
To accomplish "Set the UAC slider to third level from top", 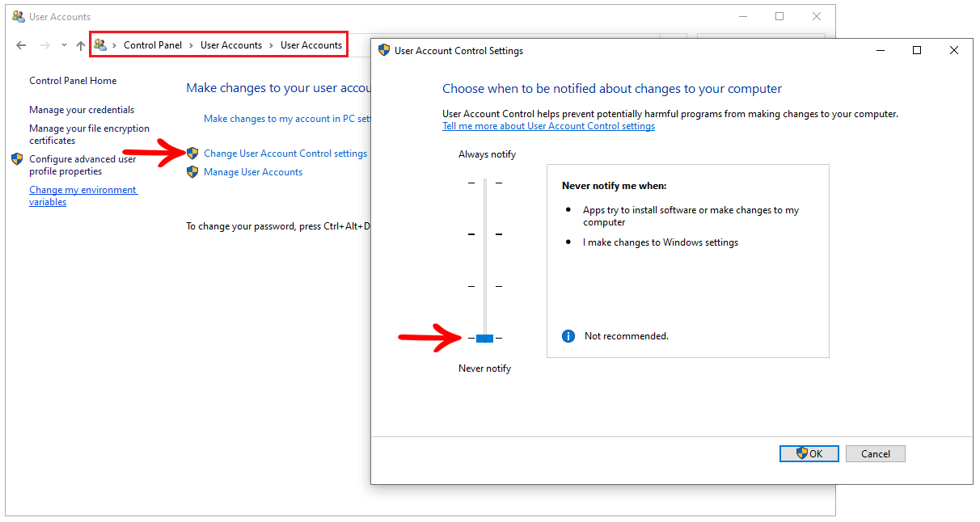I will 485,286.
